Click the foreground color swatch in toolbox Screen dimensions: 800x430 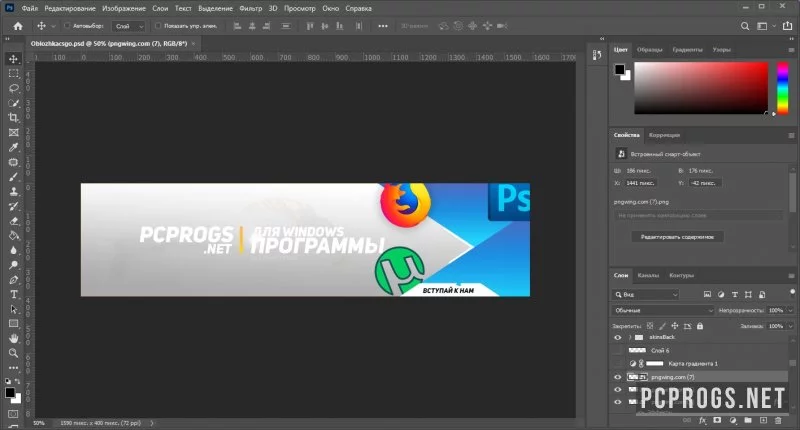(x=10, y=392)
